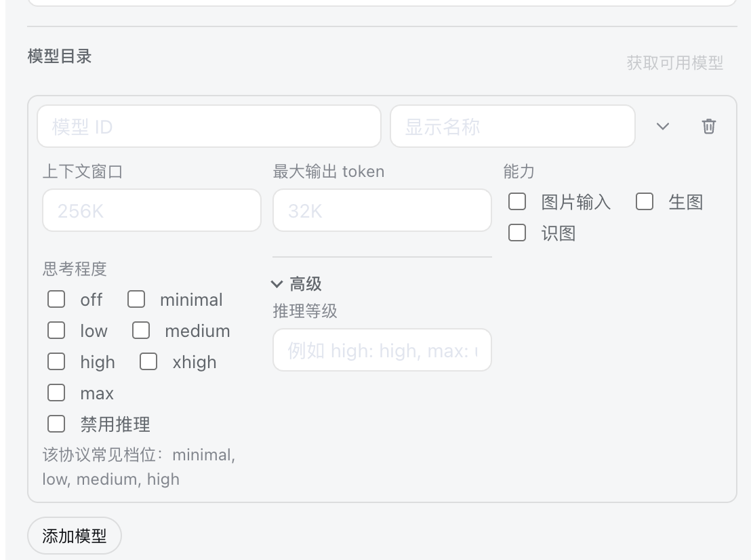Collapse model entry with chevron arrow
The image size is (751, 560).
tap(663, 127)
